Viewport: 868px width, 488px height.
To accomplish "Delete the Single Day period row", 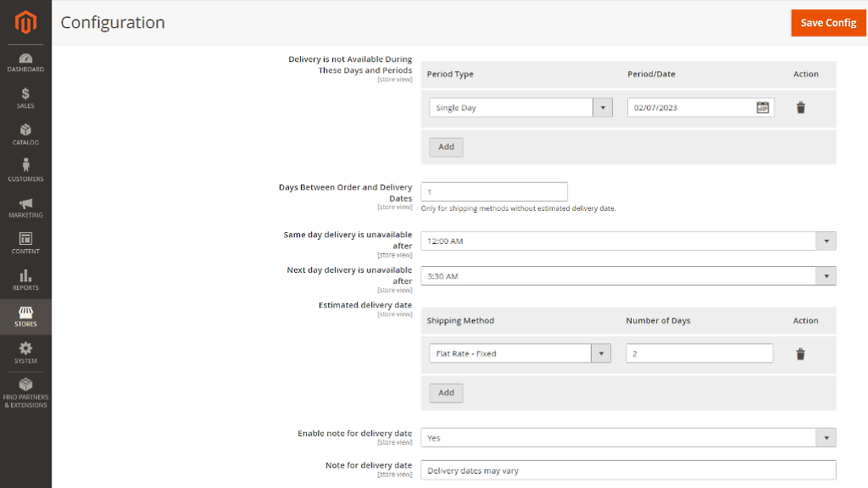I will point(800,108).
